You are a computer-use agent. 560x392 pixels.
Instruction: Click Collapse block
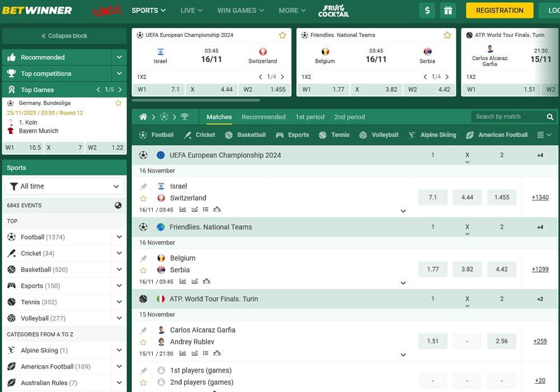64,36
